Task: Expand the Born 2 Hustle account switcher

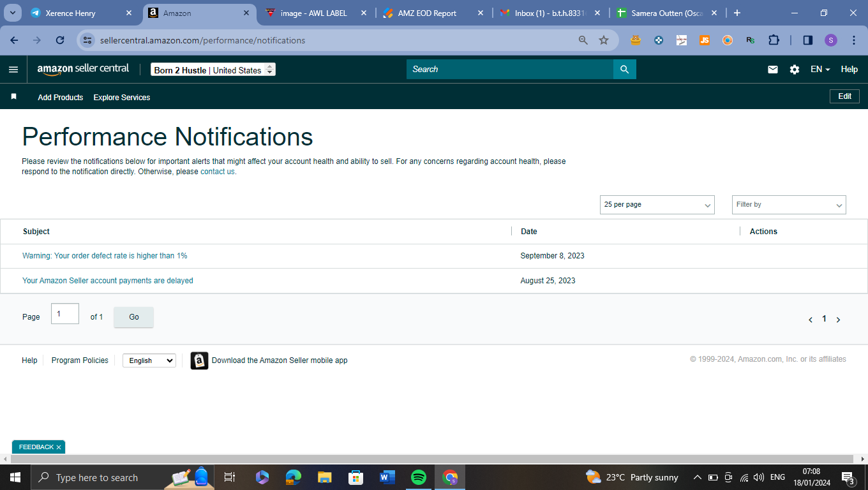Action: pos(213,70)
